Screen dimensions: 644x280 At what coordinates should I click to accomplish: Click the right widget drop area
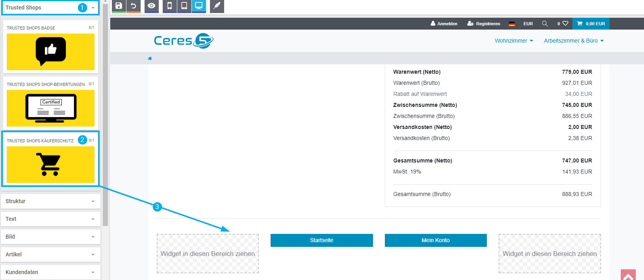tap(550, 254)
